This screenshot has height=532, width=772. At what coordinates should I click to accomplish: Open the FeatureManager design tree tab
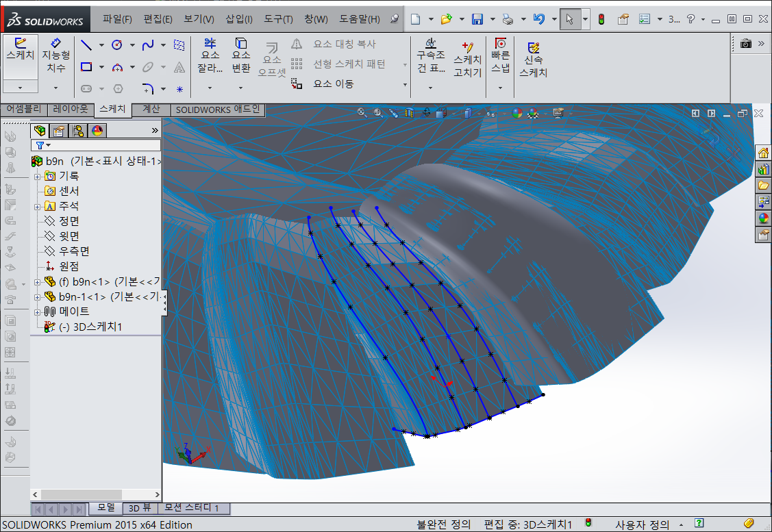click(40, 130)
